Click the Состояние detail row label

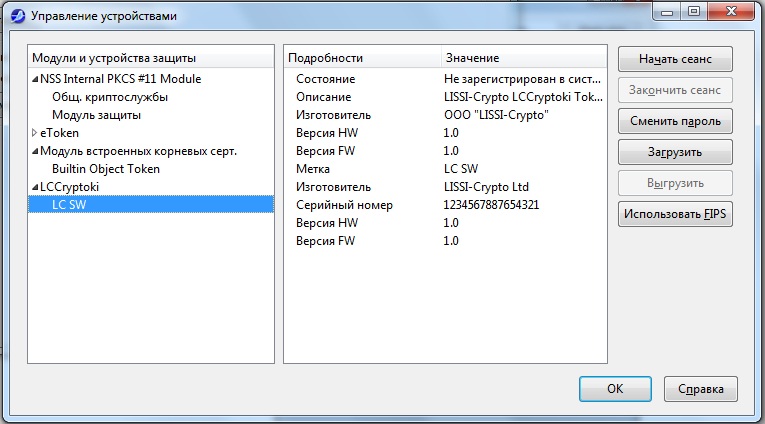[x=325, y=79]
